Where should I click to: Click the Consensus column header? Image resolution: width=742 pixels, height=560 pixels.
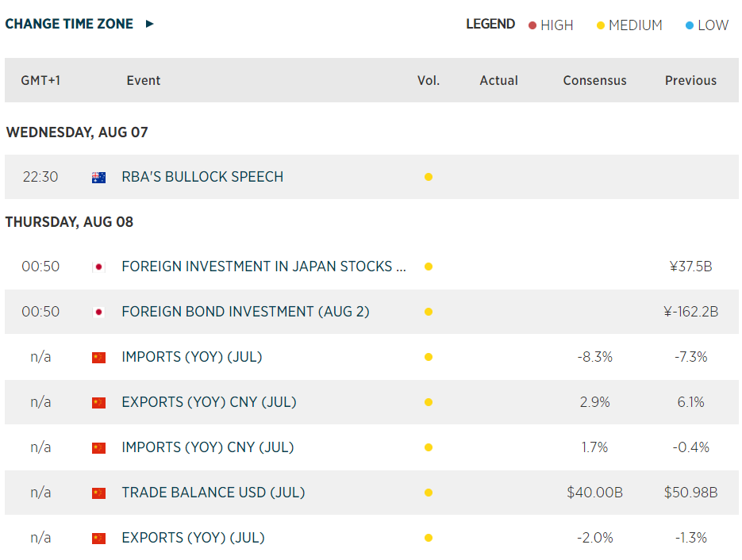[x=594, y=80]
